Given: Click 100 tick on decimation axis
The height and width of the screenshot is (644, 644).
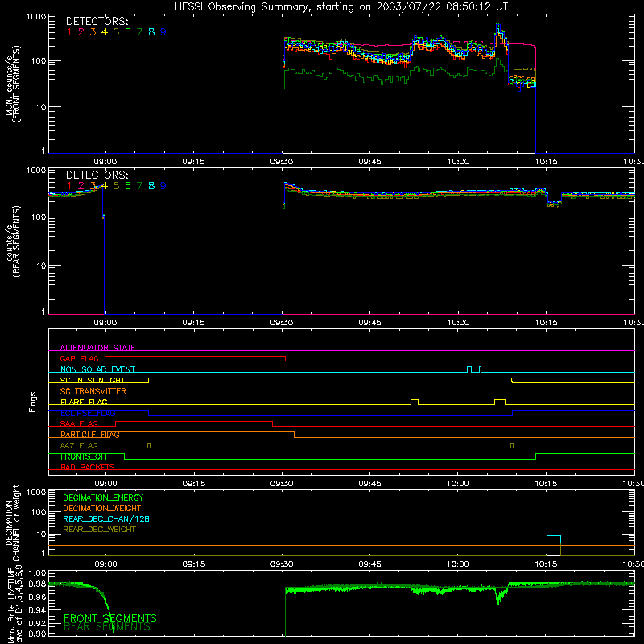Looking at the screenshot, I should [39, 512].
